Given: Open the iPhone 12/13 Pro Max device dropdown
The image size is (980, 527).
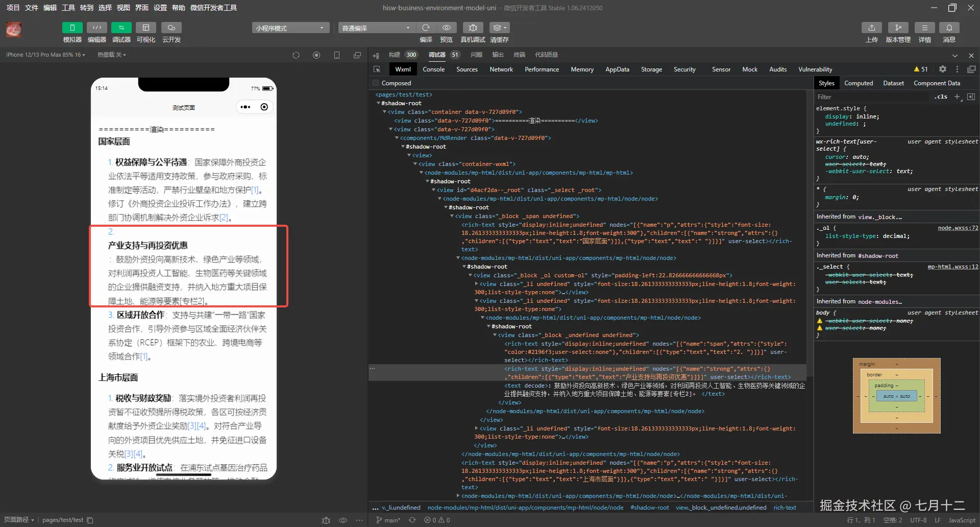Looking at the screenshot, I should pos(45,55).
